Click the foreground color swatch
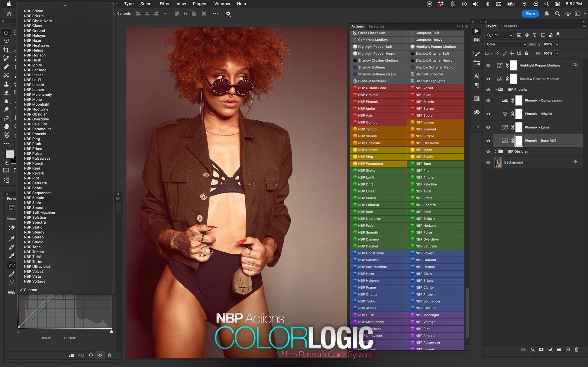The image size is (588, 367). click(10, 154)
